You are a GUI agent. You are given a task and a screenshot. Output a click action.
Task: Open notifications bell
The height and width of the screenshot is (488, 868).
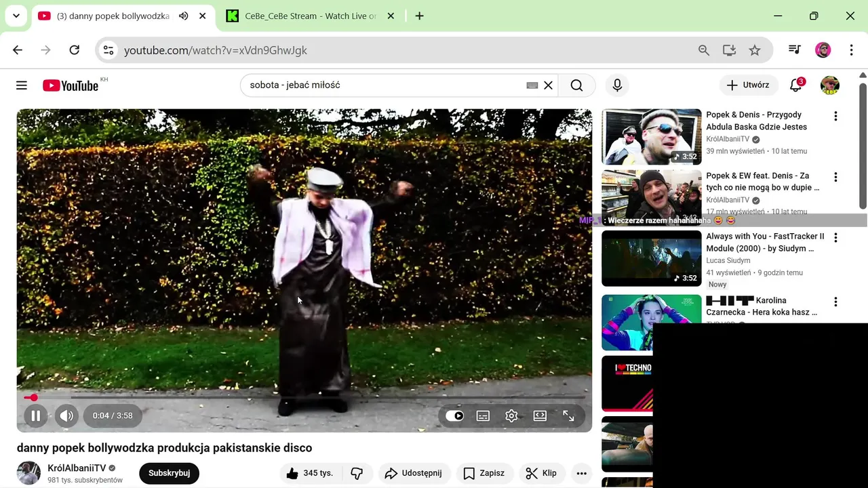click(x=796, y=85)
